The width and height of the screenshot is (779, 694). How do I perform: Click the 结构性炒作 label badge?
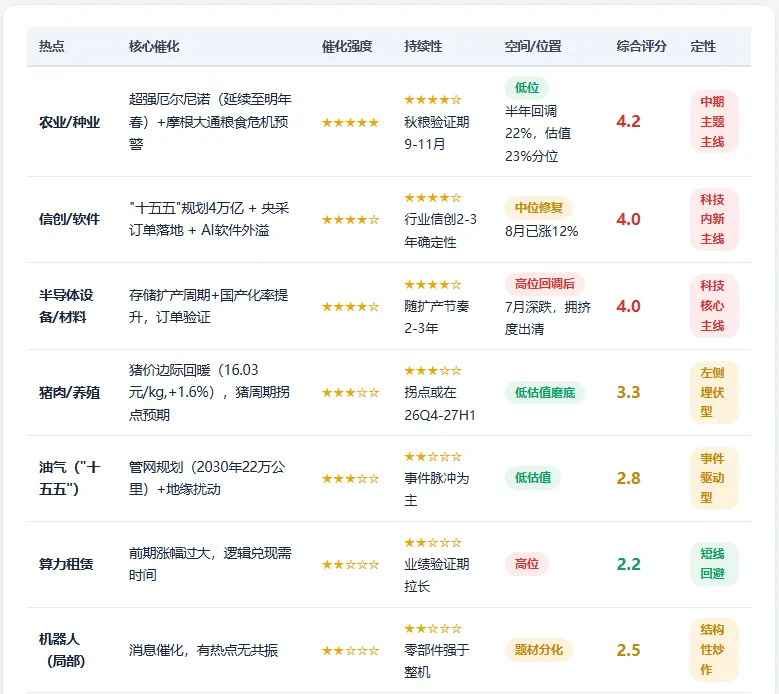click(x=714, y=650)
